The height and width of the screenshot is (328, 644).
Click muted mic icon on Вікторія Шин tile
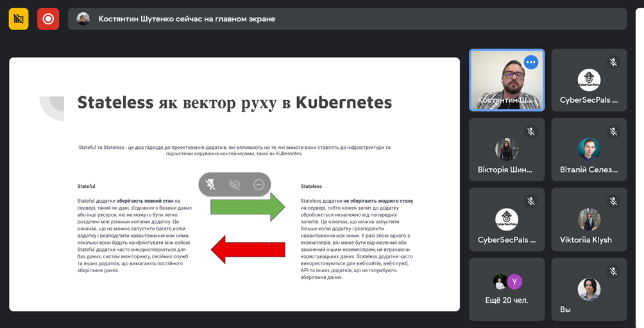pos(531,132)
